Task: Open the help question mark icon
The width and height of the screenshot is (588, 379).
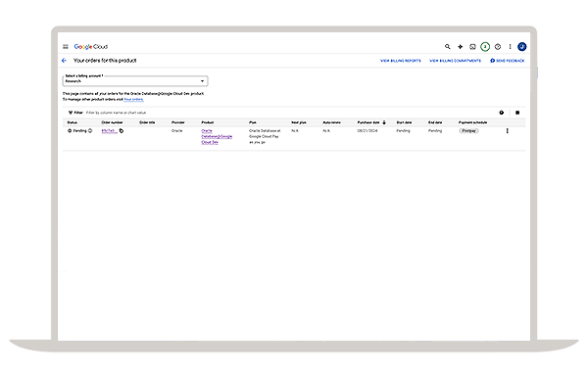Action: [498, 46]
